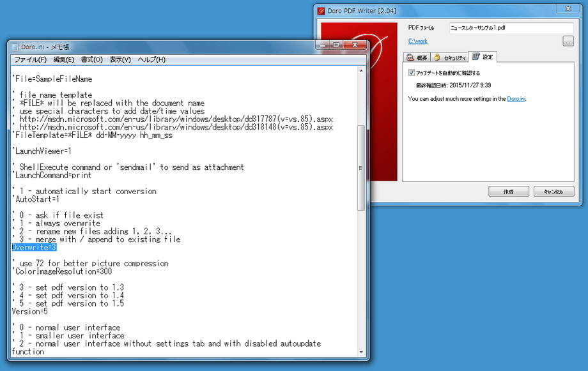Click the highlighted Overwrite=3 line
588x371 pixels.
(34, 247)
